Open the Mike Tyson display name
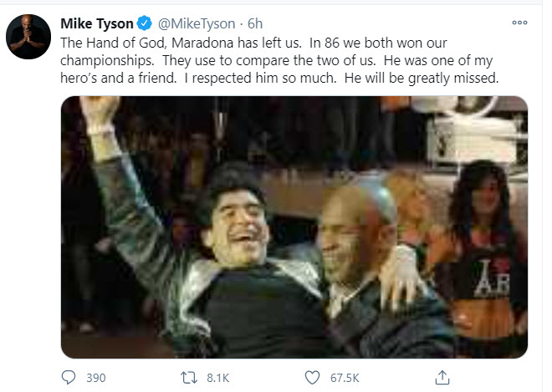552x392 pixels. pyautogui.click(x=97, y=23)
